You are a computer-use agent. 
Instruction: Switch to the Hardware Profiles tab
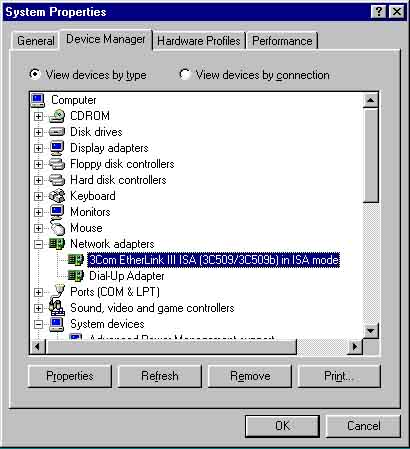click(x=199, y=41)
